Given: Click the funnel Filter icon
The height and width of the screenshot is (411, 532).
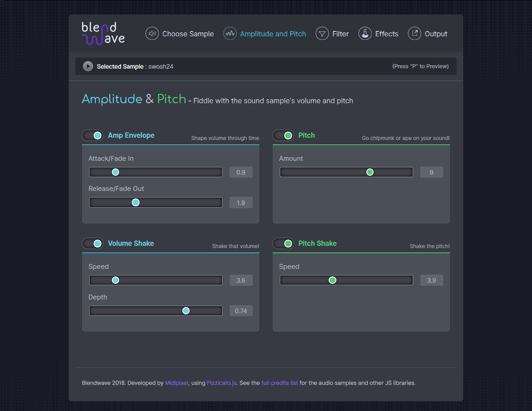Looking at the screenshot, I should pos(322,34).
